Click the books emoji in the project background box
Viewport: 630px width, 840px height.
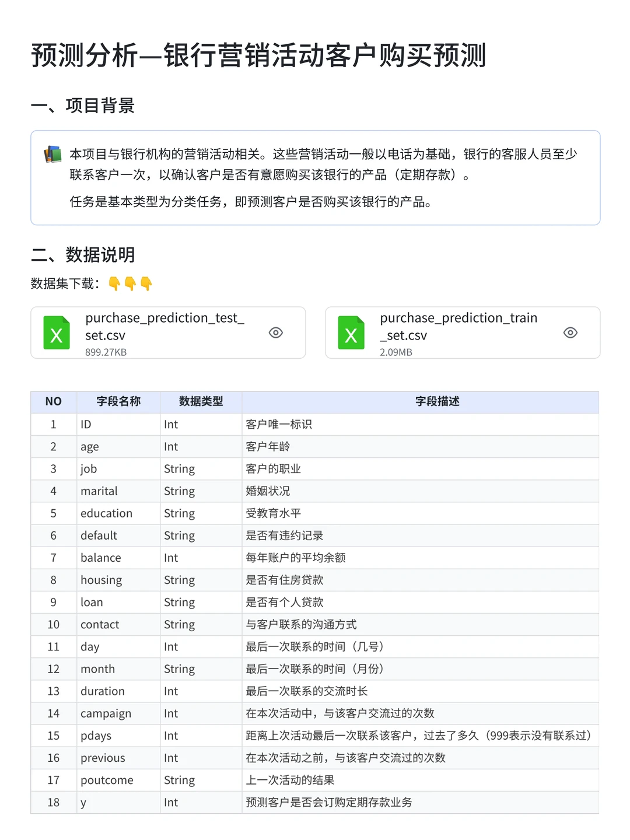[x=53, y=155]
